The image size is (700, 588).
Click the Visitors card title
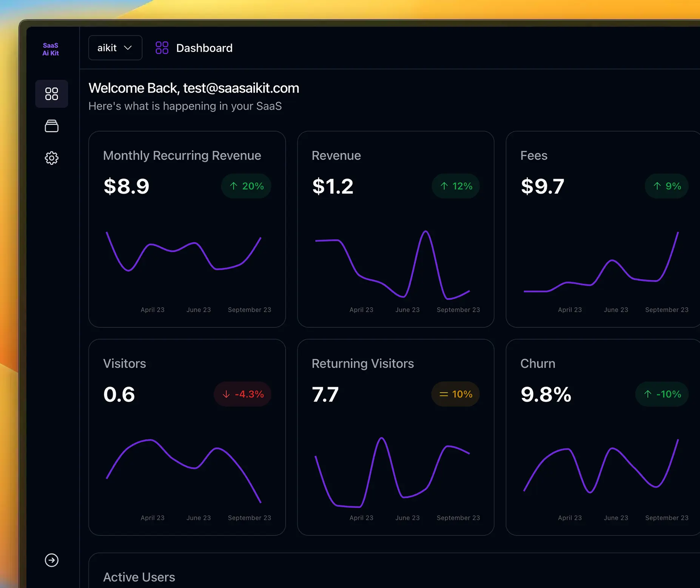125,363
